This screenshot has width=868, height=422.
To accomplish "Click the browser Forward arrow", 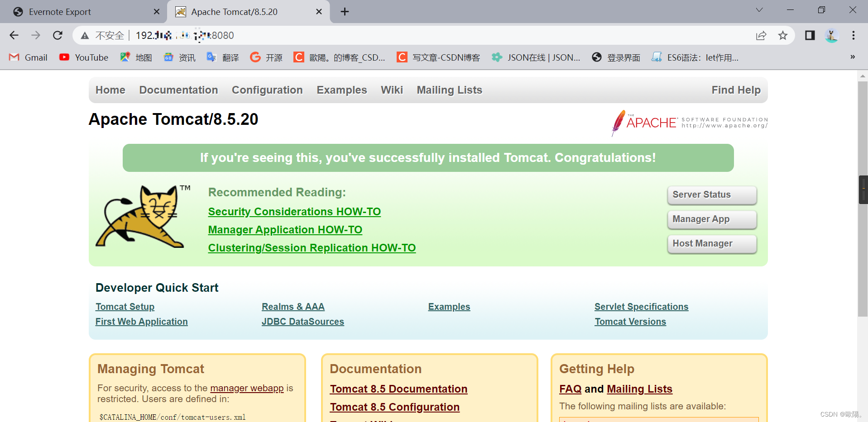I will (36, 35).
